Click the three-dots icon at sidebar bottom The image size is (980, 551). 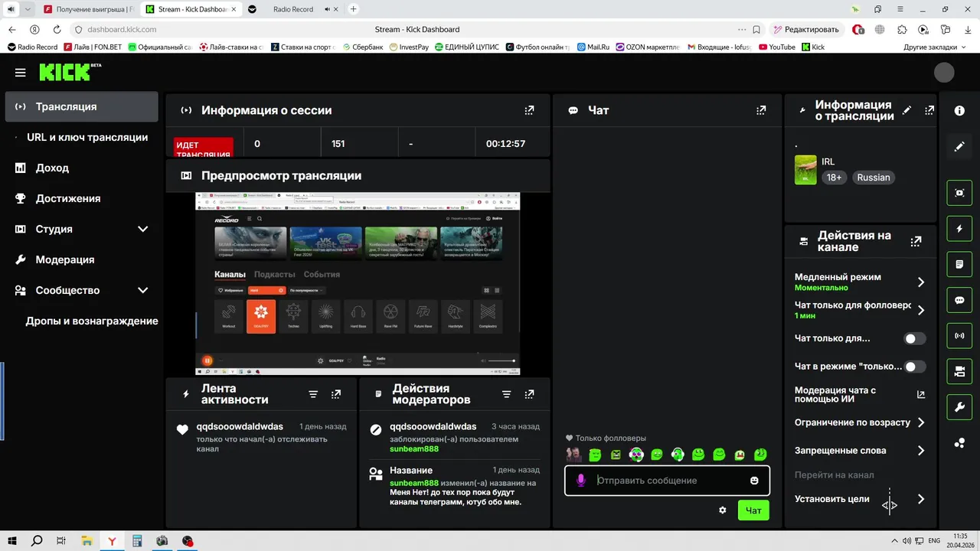point(959,443)
